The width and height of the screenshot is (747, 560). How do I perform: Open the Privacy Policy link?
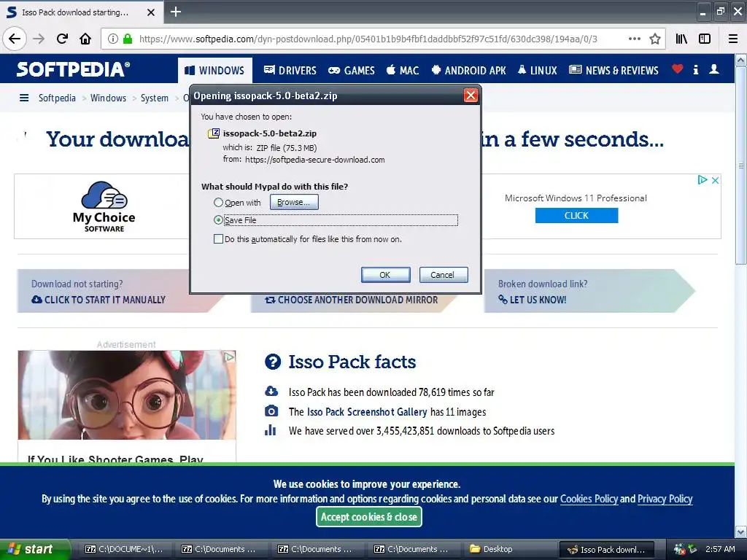pyautogui.click(x=665, y=499)
